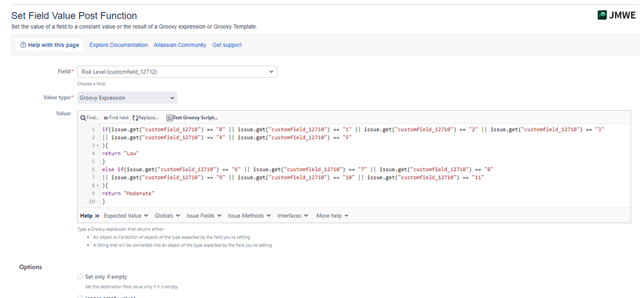Click the Options section heading

click(30, 267)
